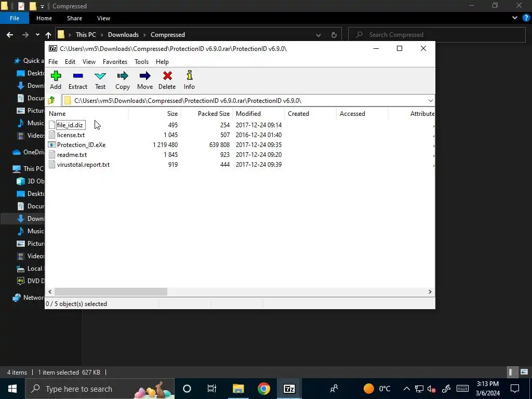Switch Explorer to large icons view
This screenshot has width=532, height=399.
point(524,372)
